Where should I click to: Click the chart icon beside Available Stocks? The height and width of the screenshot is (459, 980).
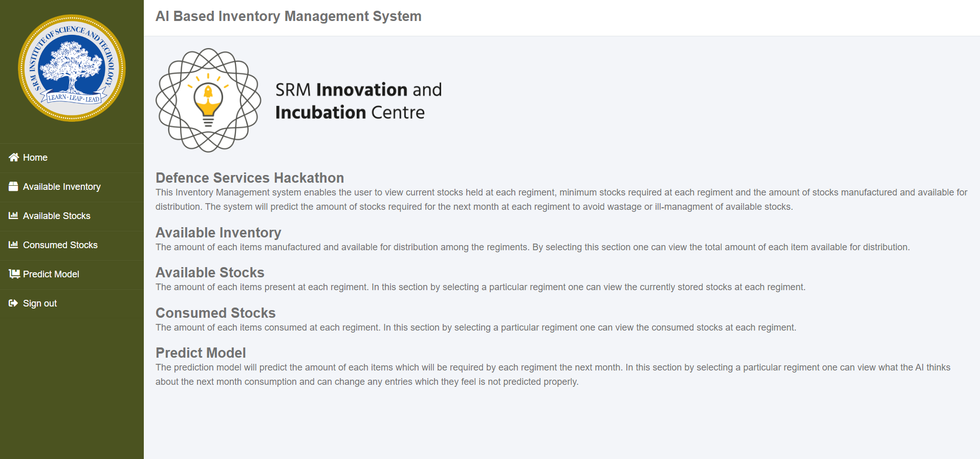pyautogui.click(x=13, y=215)
